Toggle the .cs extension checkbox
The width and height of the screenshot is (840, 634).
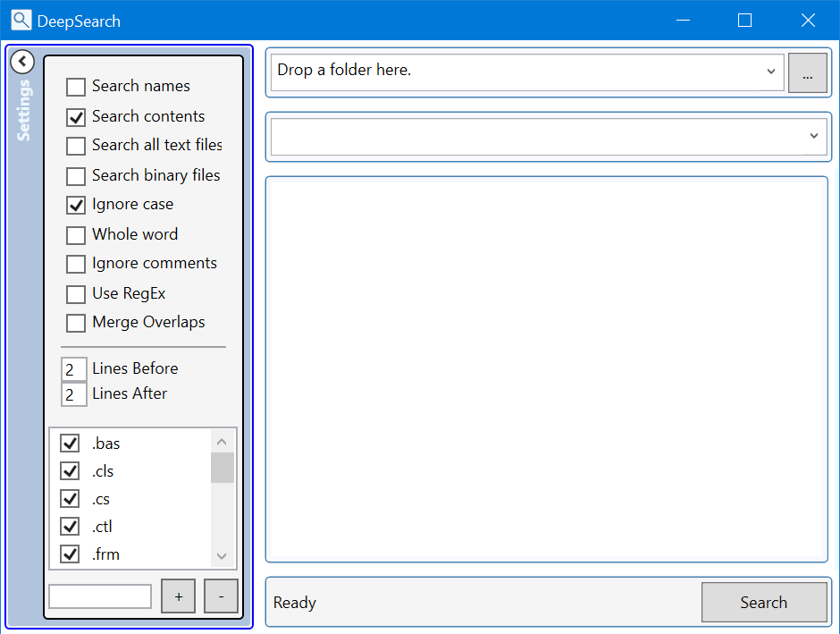point(70,499)
